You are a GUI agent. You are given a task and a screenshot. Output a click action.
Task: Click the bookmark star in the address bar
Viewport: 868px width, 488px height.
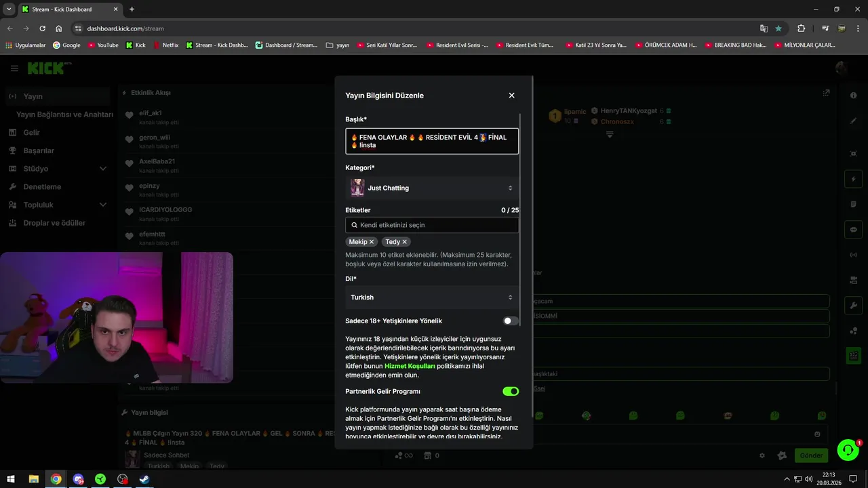(778, 28)
